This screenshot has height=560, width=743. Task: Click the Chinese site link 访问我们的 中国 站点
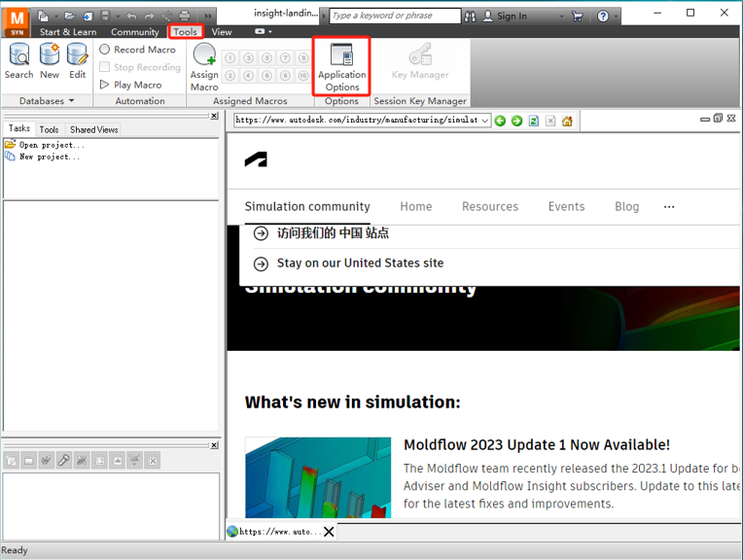[333, 232]
